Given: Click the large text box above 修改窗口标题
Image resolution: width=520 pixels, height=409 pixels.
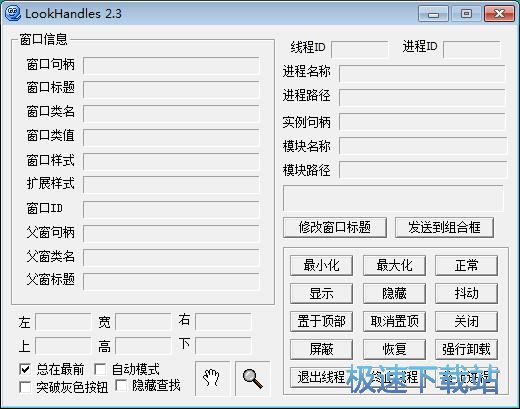Looking at the screenshot, I should [x=393, y=198].
